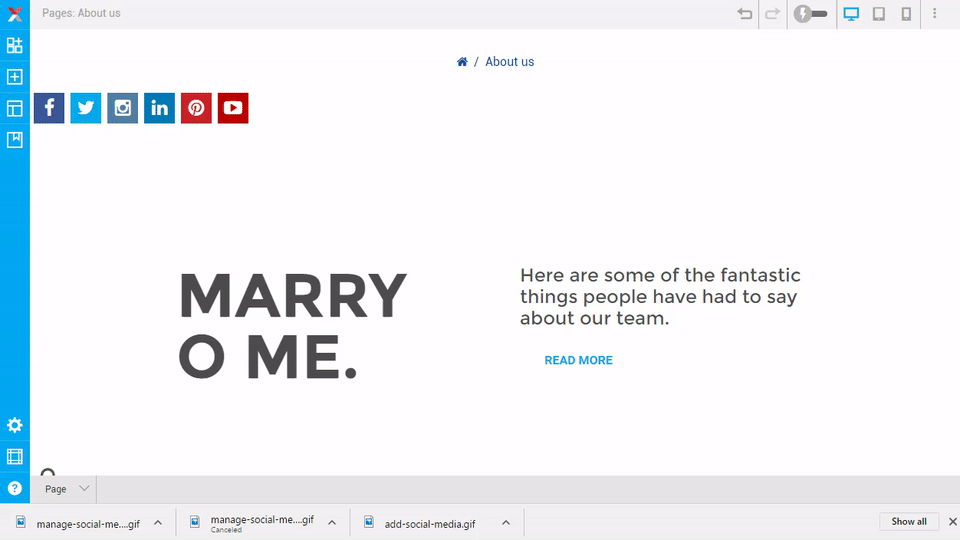
Task: Open the three-dot more options menu
Action: pyautogui.click(x=935, y=14)
